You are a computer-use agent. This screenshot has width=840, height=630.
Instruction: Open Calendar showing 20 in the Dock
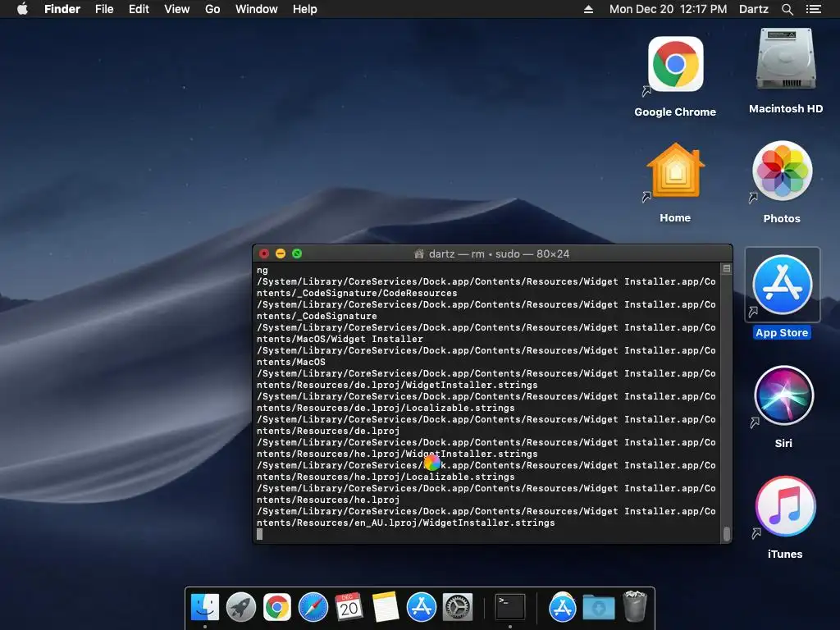[349, 607]
